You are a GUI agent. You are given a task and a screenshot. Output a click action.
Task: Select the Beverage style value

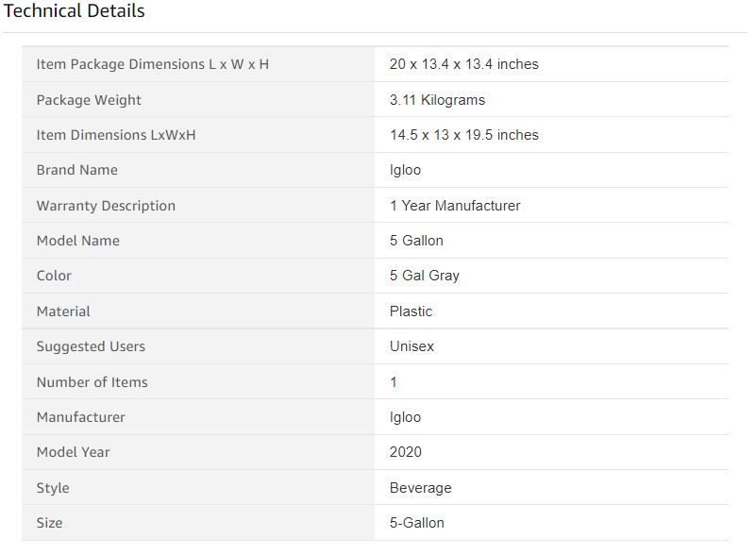420,488
